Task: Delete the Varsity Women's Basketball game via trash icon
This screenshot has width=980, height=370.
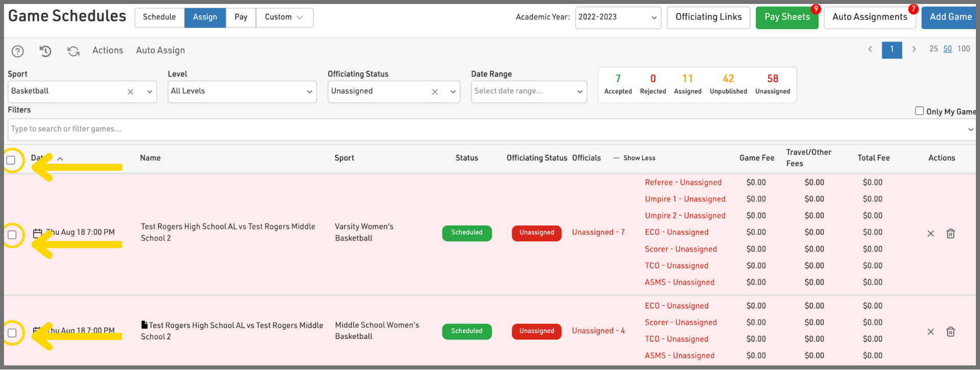Action: click(950, 234)
